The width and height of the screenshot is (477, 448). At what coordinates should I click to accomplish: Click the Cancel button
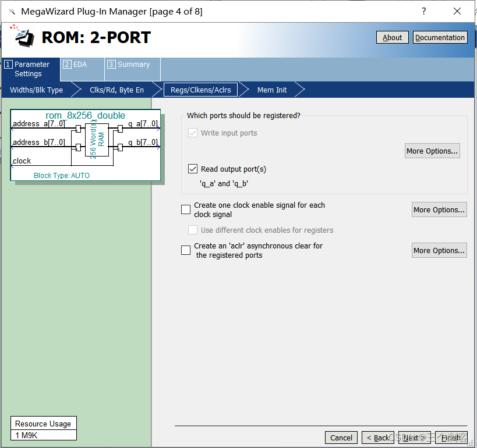tap(341, 438)
